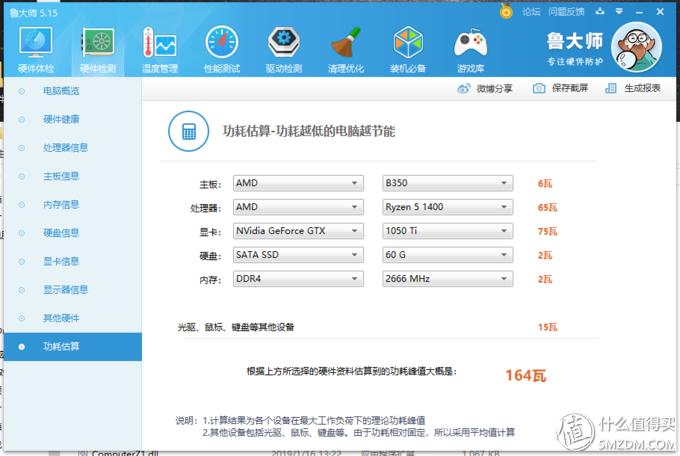Open the 驱动检测 driver detection icon
Image resolution: width=680 pixels, height=456 pixels.
284,42
